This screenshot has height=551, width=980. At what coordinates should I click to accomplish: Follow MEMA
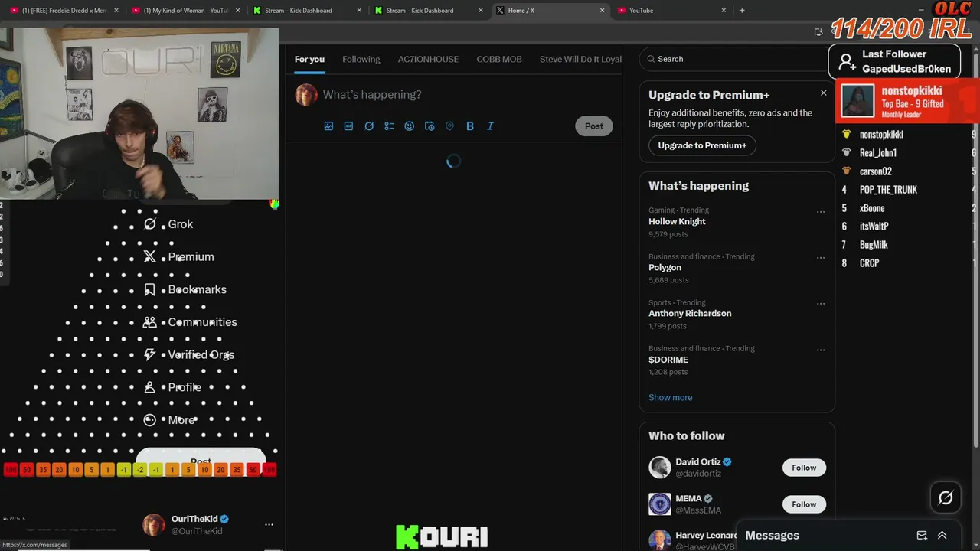tap(804, 504)
